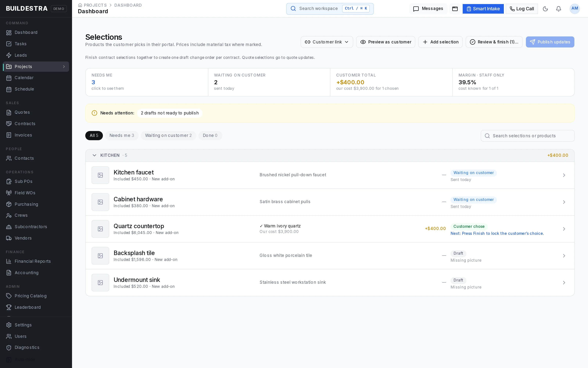Open Pricing Catalog in sidebar
The width and height of the screenshot is (588, 368).
point(36,296)
